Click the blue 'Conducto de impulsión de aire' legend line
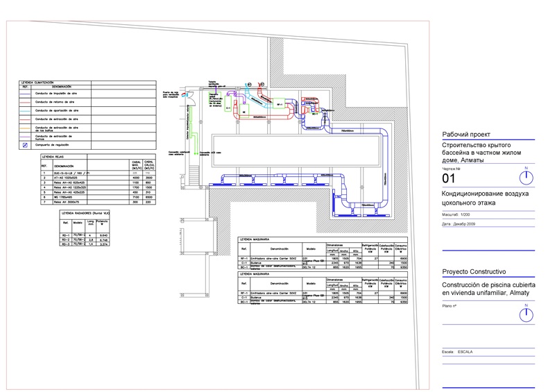The height and width of the screenshot is (392, 555). (26, 92)
